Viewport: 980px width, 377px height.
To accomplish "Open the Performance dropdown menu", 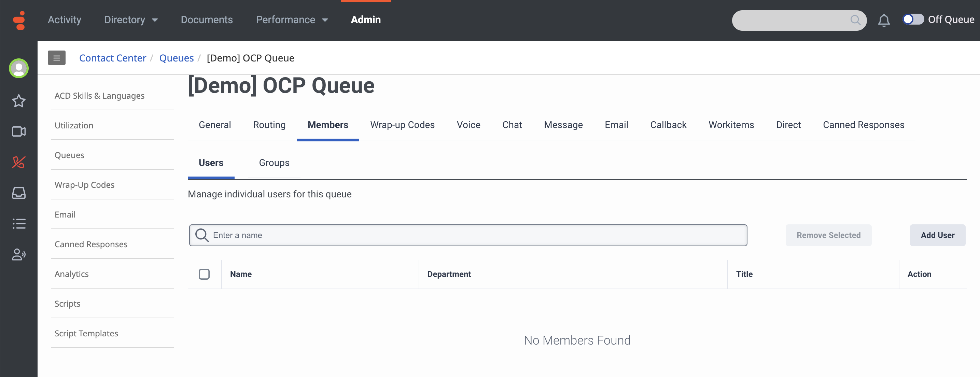I will [292, 20].
